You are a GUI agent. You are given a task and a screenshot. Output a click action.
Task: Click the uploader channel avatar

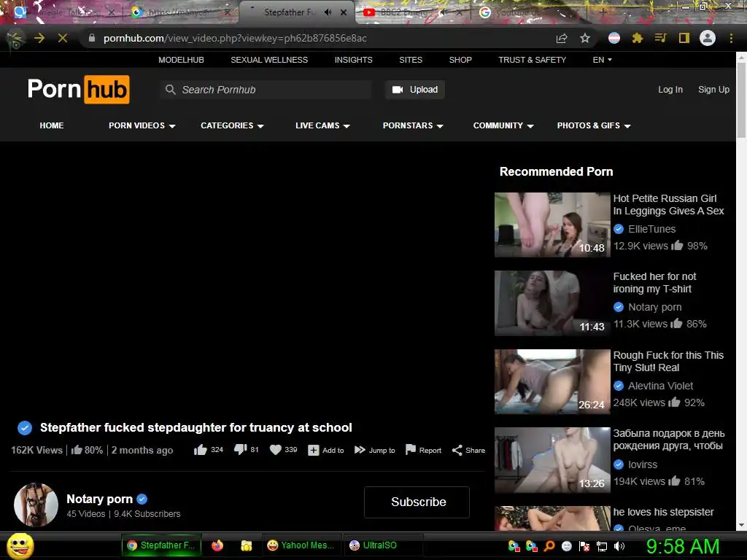coord(36,505)
